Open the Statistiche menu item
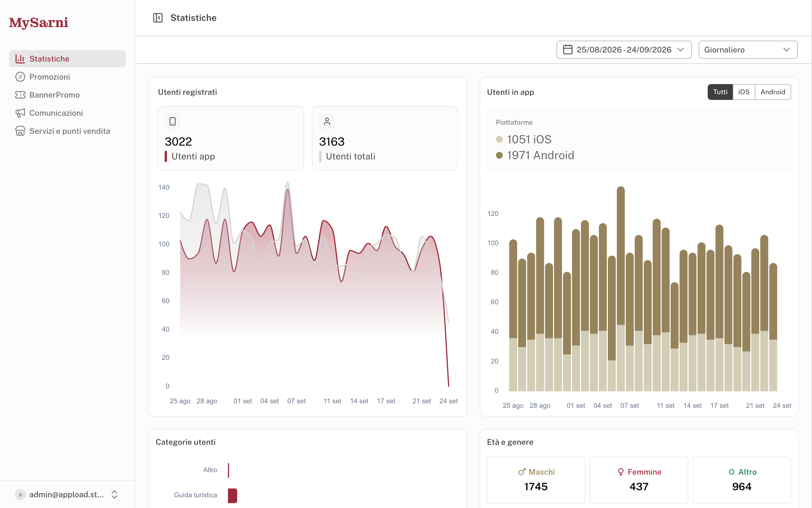The height and width of the screenshot is (508, 812). pos(67,59)
